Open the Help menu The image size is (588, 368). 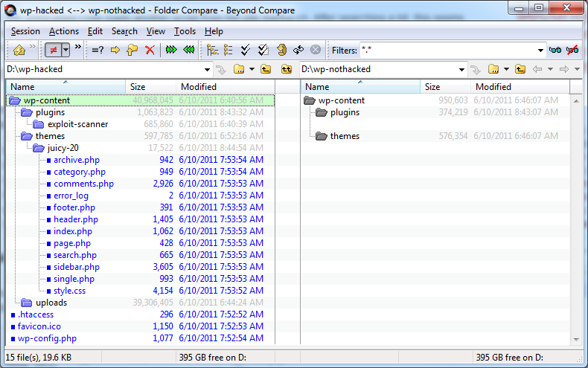click(x=214, y=31)
